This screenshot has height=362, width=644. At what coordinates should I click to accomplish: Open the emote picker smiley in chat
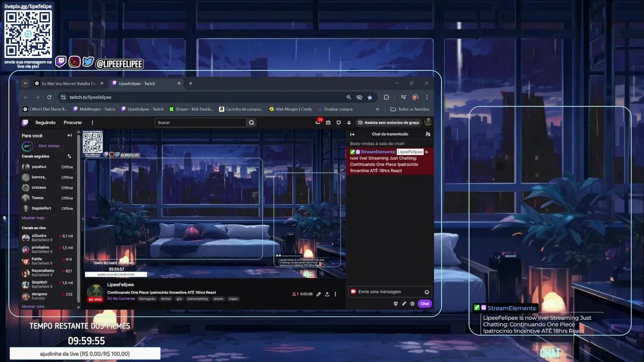coord(427,292)
